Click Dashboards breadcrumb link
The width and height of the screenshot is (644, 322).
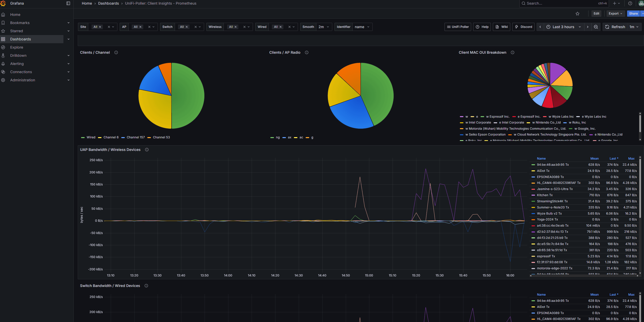[x=108, y=3]
